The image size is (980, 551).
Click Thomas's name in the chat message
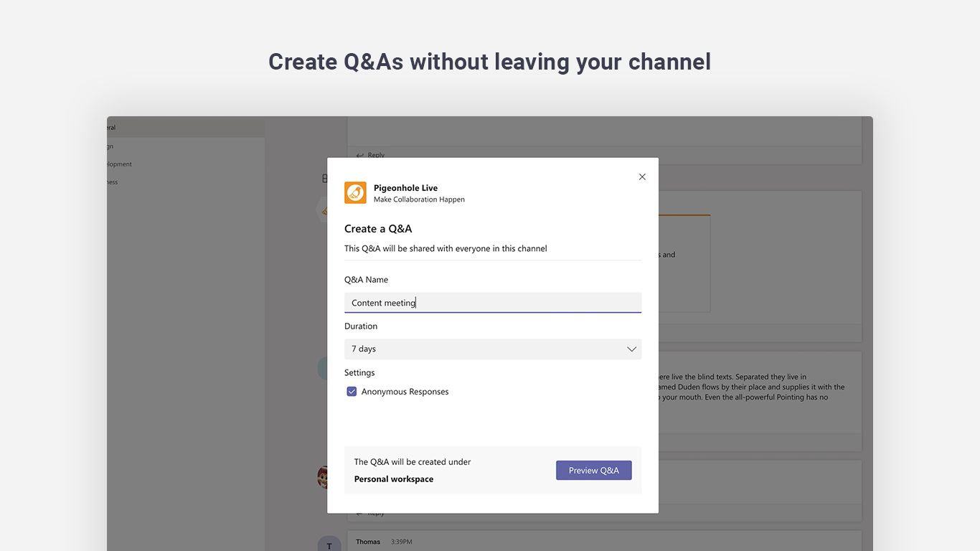[x=368, y=542]
